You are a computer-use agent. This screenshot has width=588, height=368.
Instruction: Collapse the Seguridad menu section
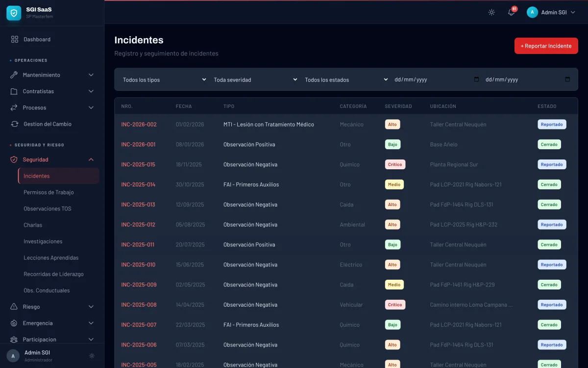pyautogui.click(x=91, y=159)
